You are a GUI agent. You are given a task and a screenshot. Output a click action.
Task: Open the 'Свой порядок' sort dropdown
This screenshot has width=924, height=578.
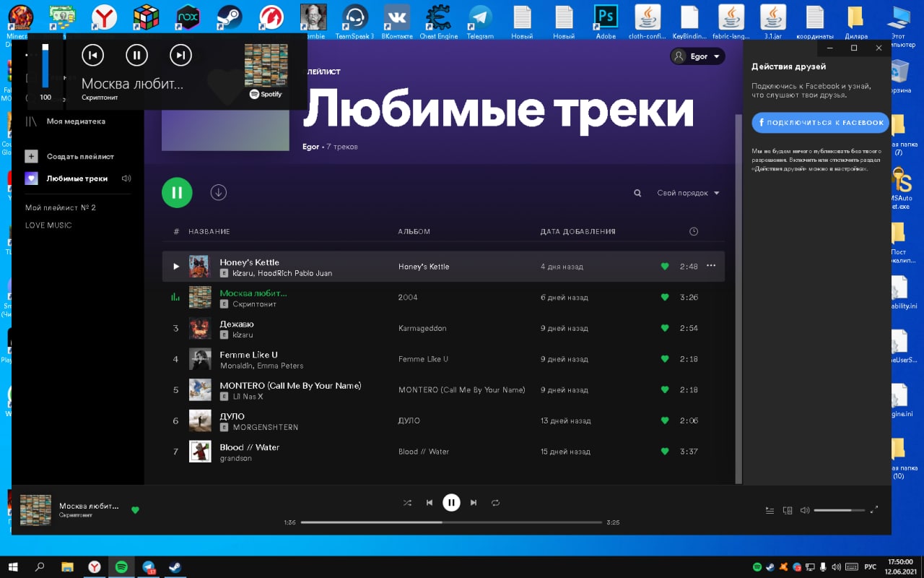click(688, 193)
